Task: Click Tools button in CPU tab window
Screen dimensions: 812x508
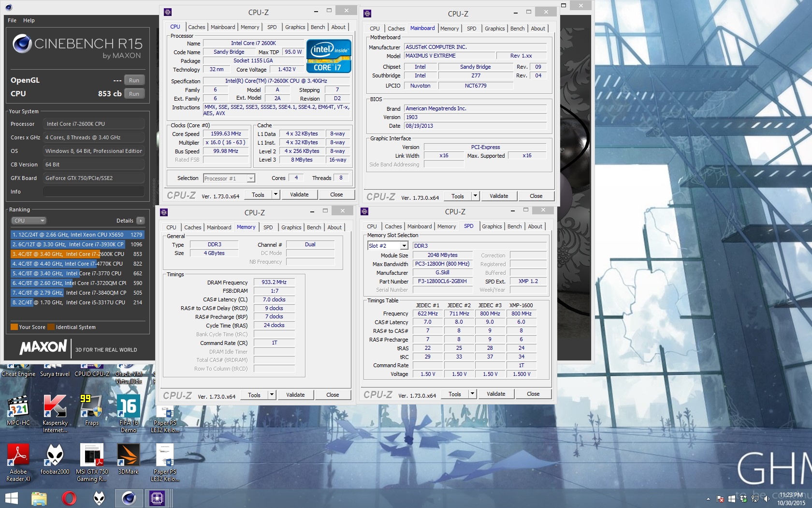Action: coord(258,194)
